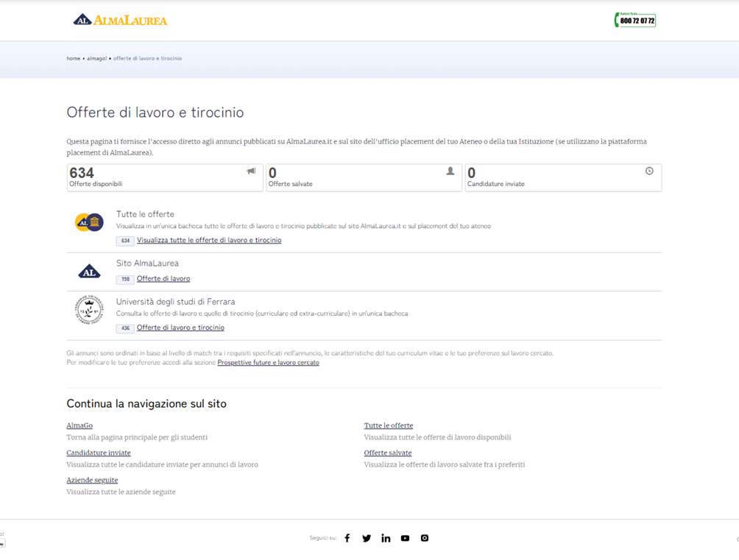This screenshot has width=739, height=560.
Task: Open the LinkedIn page from footer
Action: [x=386, y=538]
